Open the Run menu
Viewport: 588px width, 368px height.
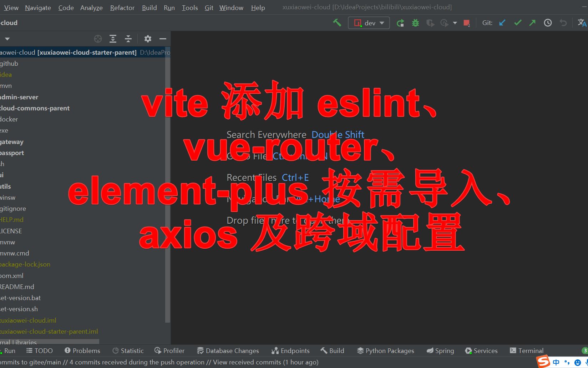click(169, 8)
